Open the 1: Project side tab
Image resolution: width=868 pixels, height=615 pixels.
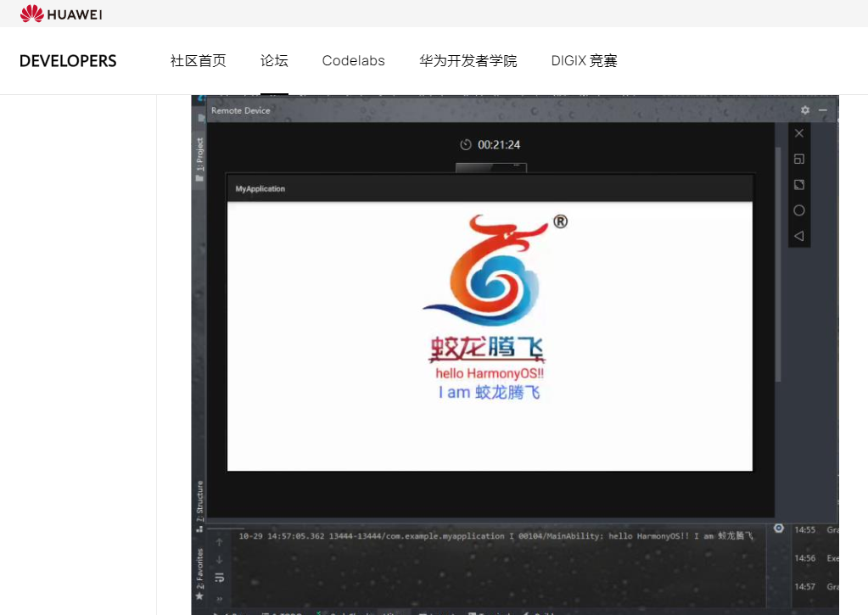pos(200,157)
